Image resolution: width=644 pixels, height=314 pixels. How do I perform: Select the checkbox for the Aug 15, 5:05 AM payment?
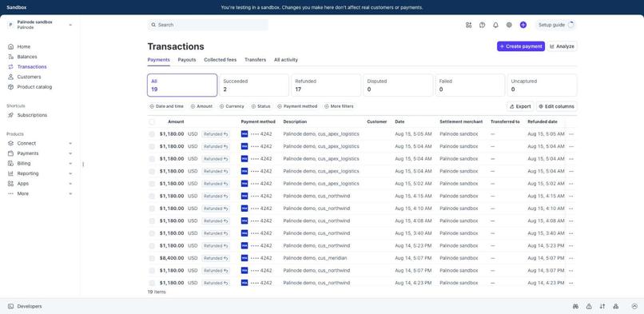click(152, 134)
